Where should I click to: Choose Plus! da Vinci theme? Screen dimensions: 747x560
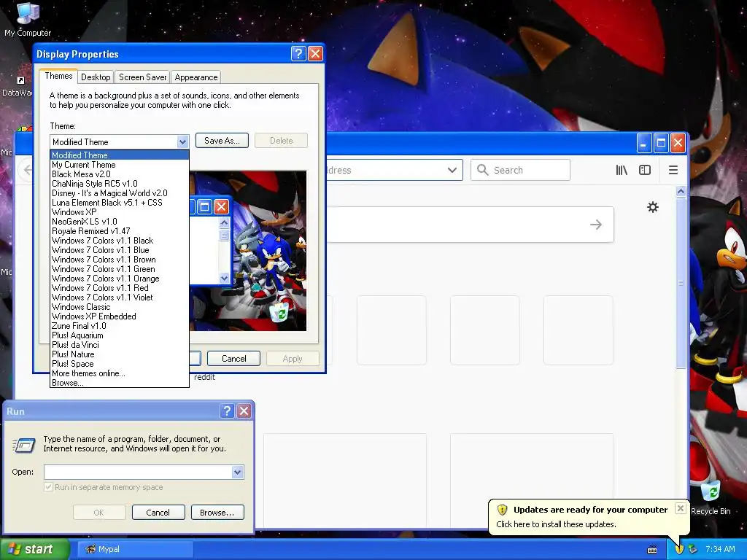click(120, 345)
